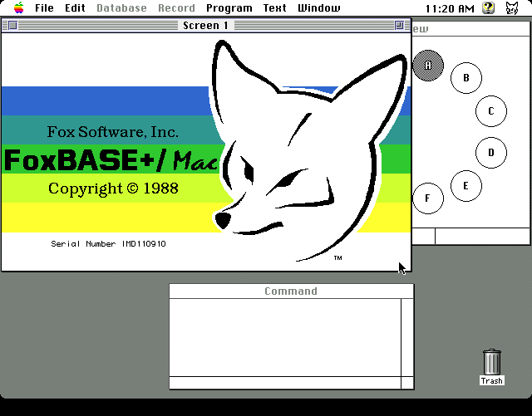Select work area A in View window

[x=428, y=66]
